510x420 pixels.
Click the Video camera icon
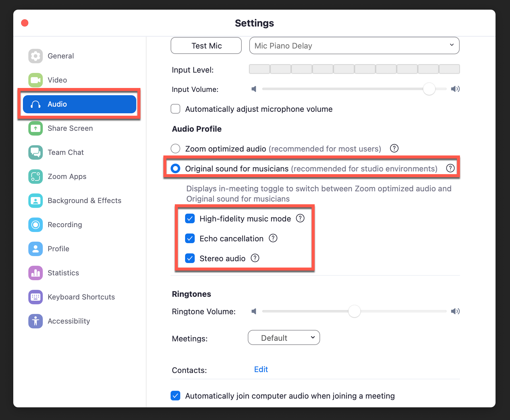[36, 80]
